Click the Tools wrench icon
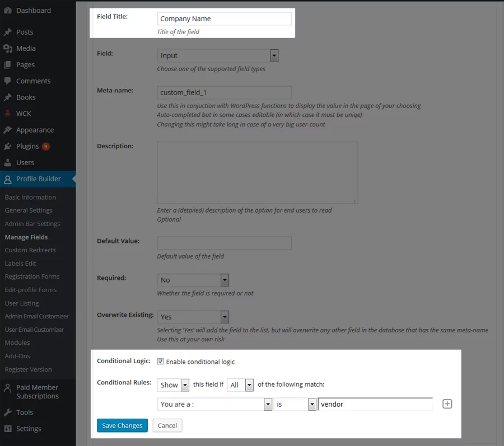The width and height of the screenshot is (504, 446). [x=8, y=412]
